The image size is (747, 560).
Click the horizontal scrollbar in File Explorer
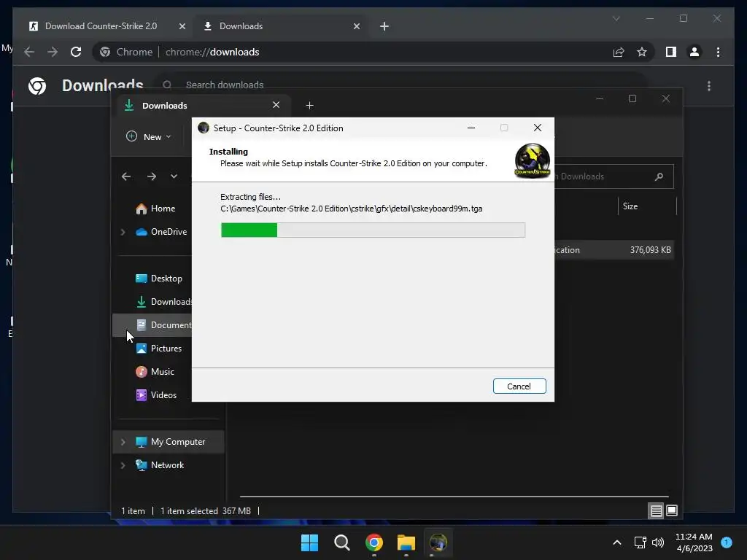(454, 496)
